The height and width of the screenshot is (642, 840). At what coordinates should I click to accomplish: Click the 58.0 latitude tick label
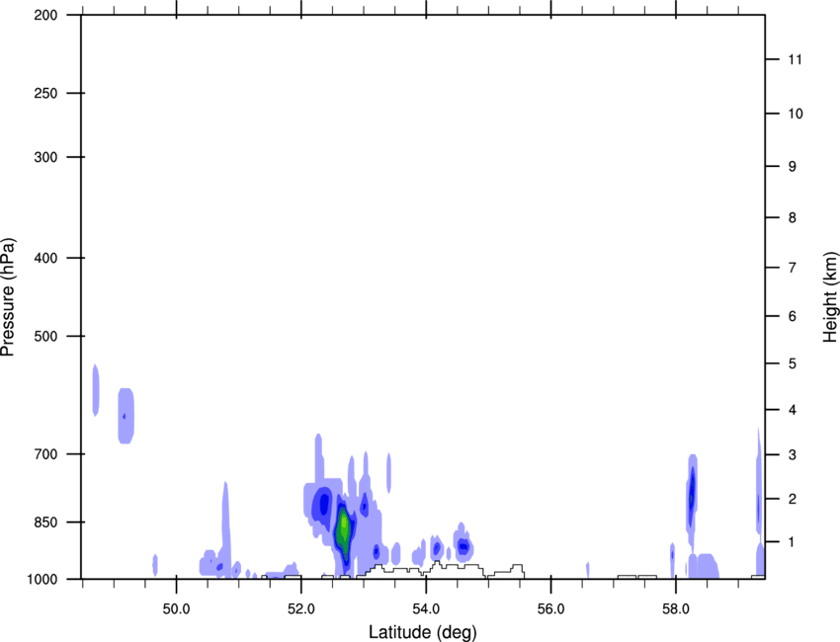pyautogui.click(x=676, y=609)
